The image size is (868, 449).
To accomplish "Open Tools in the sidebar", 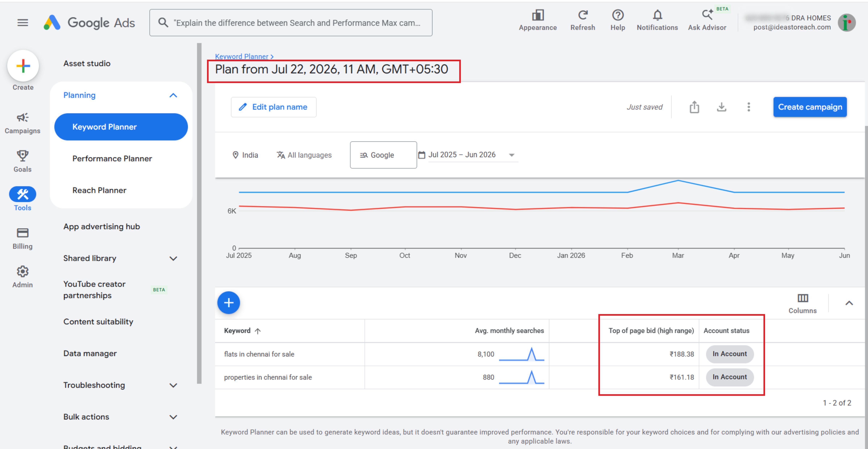I will (23, 199).
